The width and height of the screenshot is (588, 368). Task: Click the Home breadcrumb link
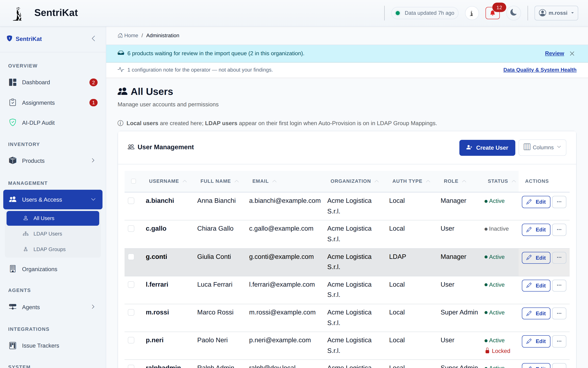point(128,36)
